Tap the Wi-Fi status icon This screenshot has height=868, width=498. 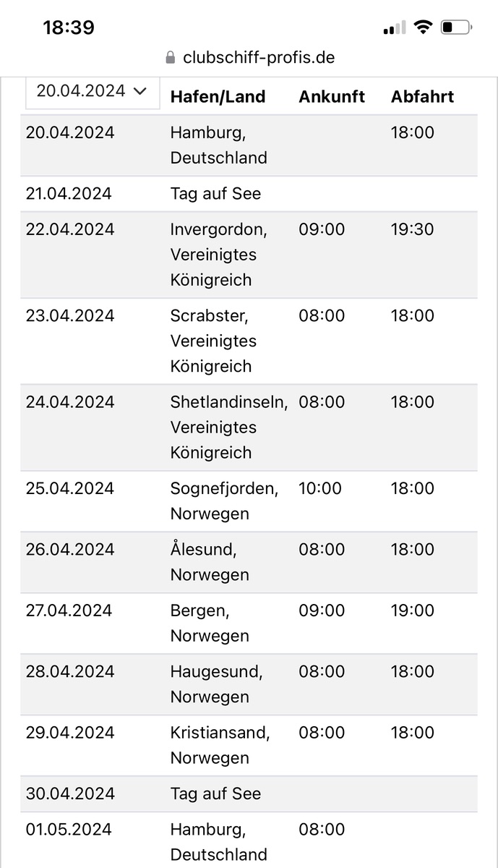tap(423, 27)
